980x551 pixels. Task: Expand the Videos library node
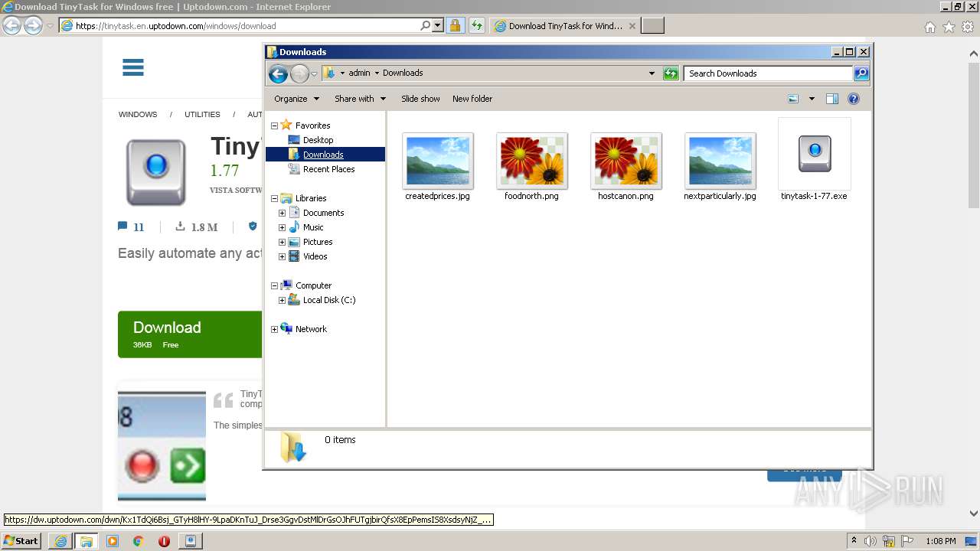282,256
